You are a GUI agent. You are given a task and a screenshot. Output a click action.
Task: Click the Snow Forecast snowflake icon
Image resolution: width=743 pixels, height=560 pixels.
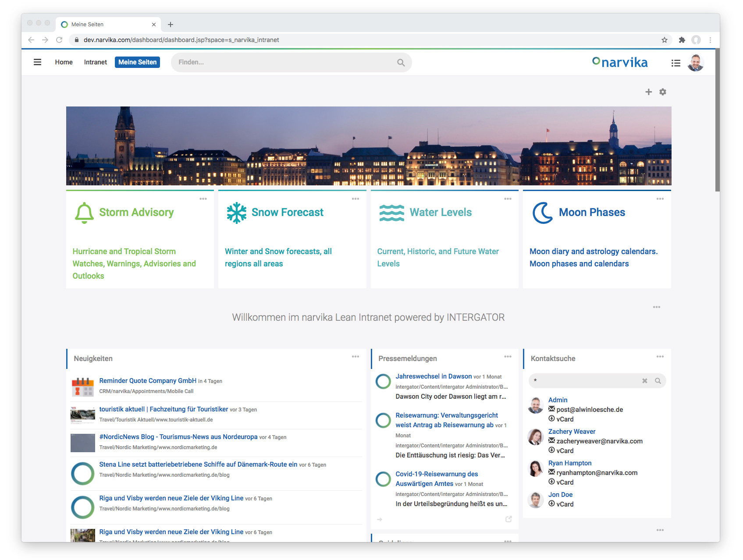pyautogui.click(x=237, y=213)
